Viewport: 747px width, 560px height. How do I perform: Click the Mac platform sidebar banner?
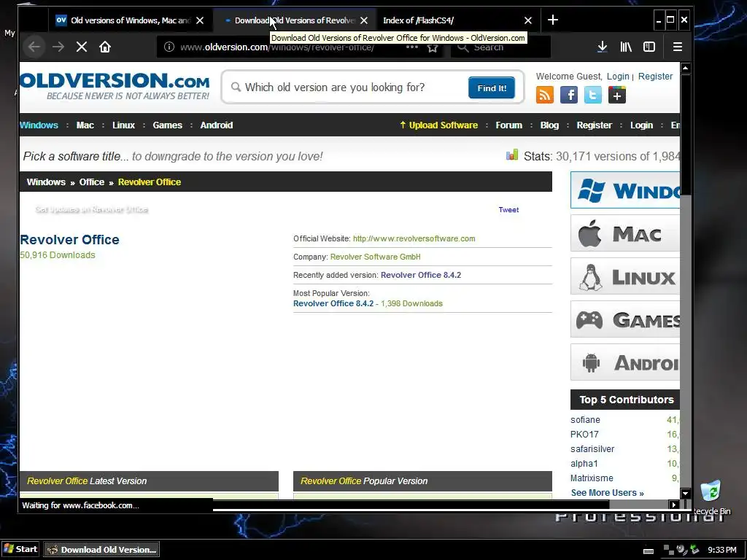625,233
